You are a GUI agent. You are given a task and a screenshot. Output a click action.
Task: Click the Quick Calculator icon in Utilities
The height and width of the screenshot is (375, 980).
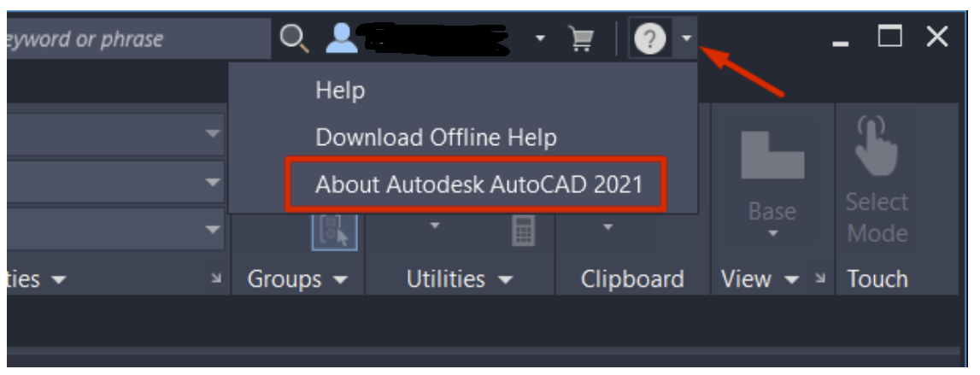coord(523,231)
